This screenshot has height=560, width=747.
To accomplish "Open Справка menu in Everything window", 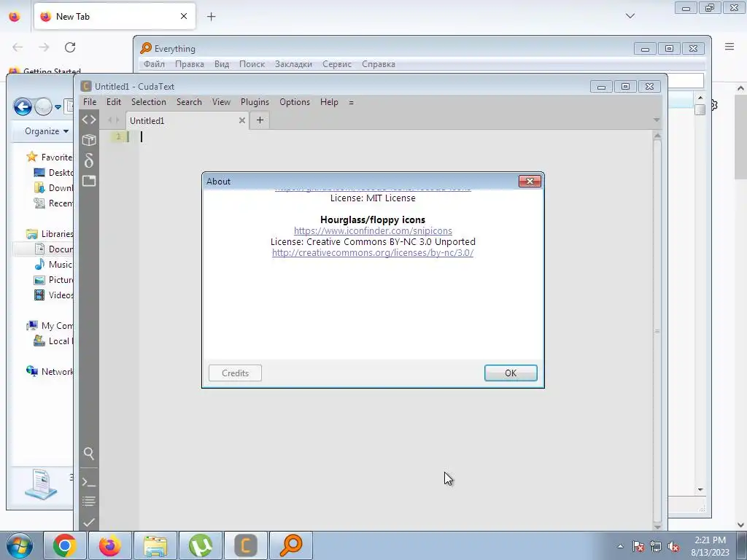I will [379, 64].
